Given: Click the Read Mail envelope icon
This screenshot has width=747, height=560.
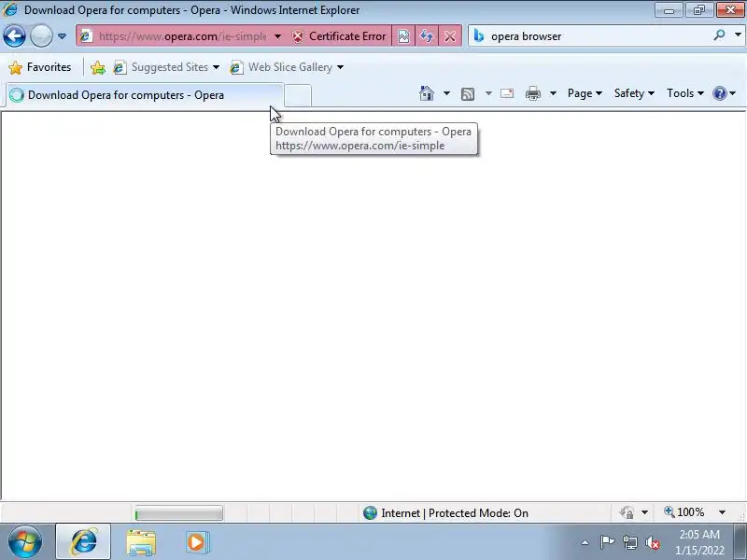Looking at the screenshot, I should click(507, 93).
